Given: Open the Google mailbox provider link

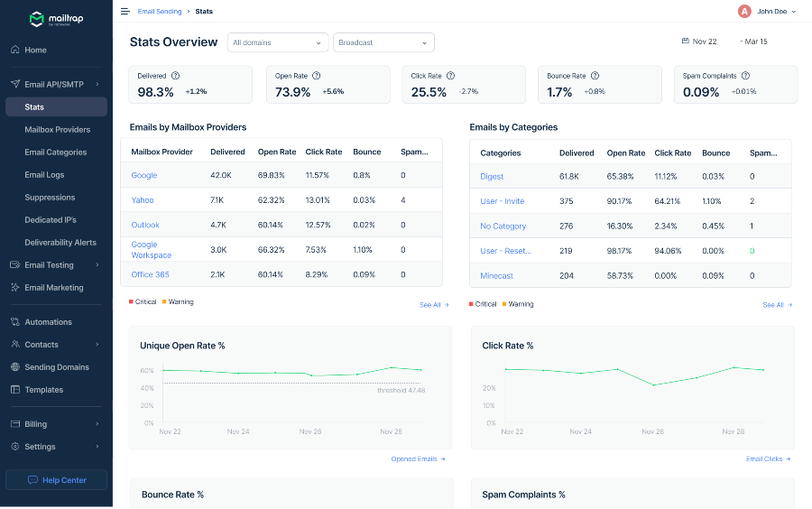Looking at the screenshot, I should coord(144,176).
